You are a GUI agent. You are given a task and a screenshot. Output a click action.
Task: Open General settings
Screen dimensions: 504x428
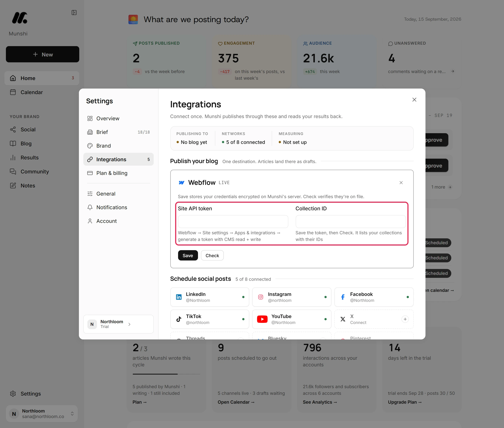point(118,194)
